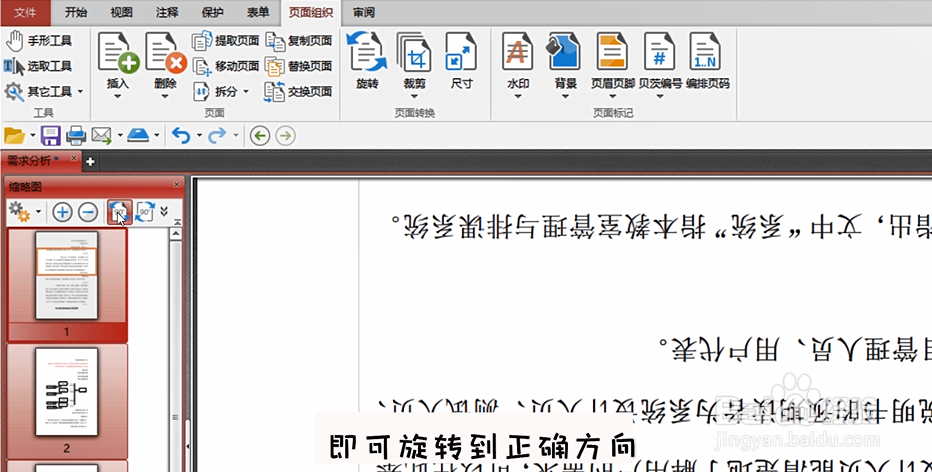Click the Email envelope icon
Screen dimensions: 932x472
coord(102,136)
